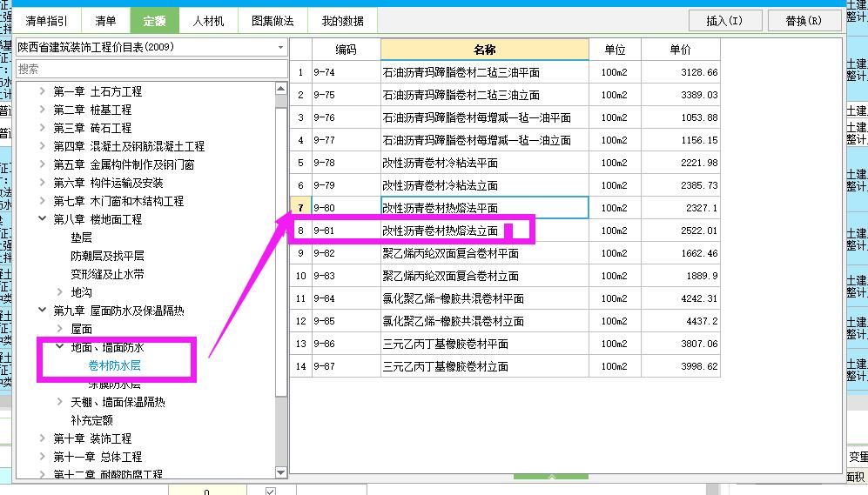Click the 替换(R) button
868x495 pixels.
(x=804, y=21)
